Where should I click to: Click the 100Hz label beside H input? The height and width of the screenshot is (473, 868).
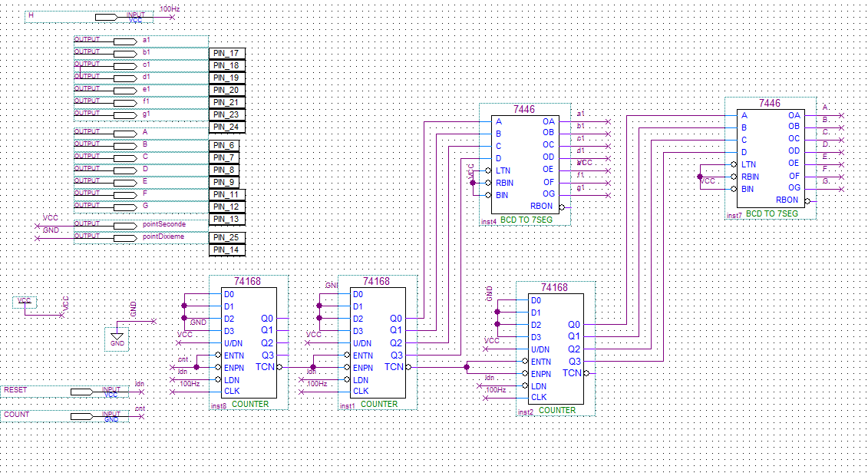(170, 9)
